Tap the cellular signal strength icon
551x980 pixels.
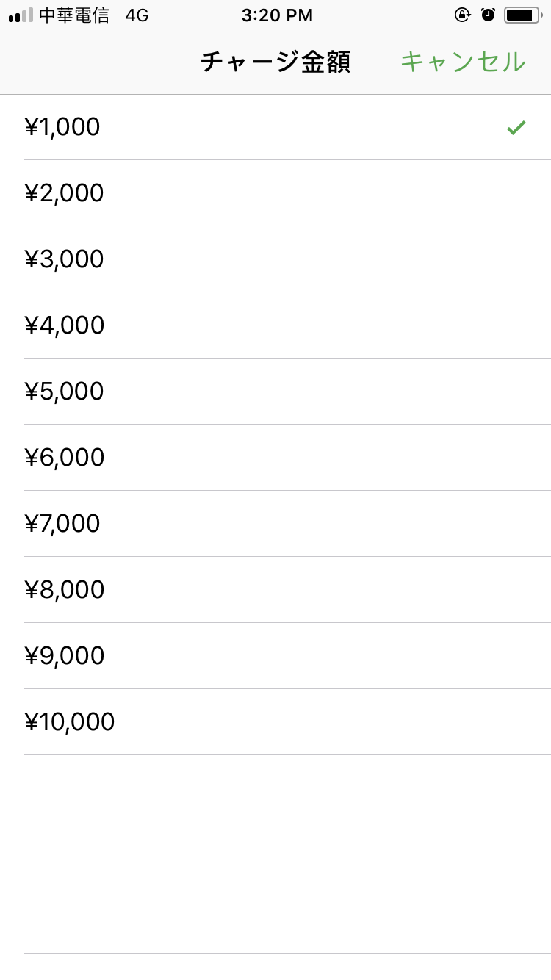(21, 15)
